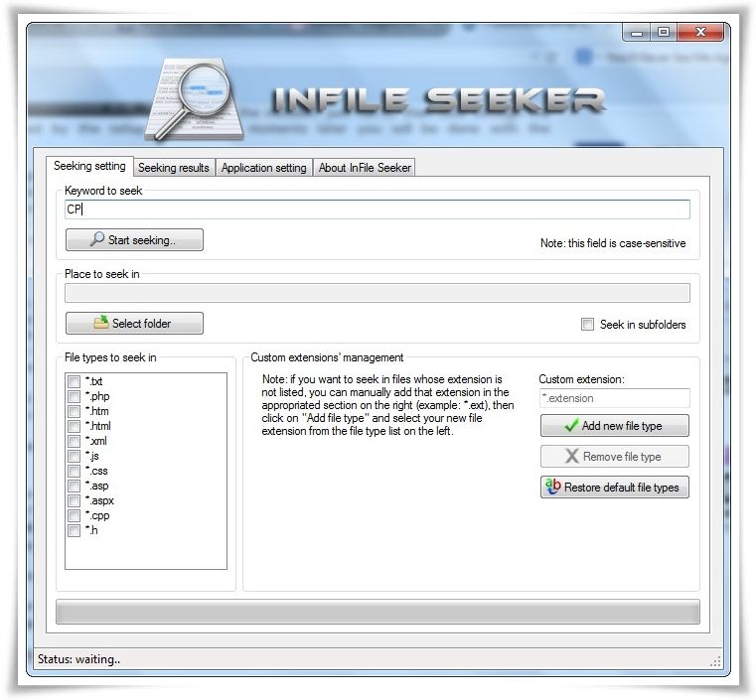Click the Place to seek in path field

tap(378, 293)
